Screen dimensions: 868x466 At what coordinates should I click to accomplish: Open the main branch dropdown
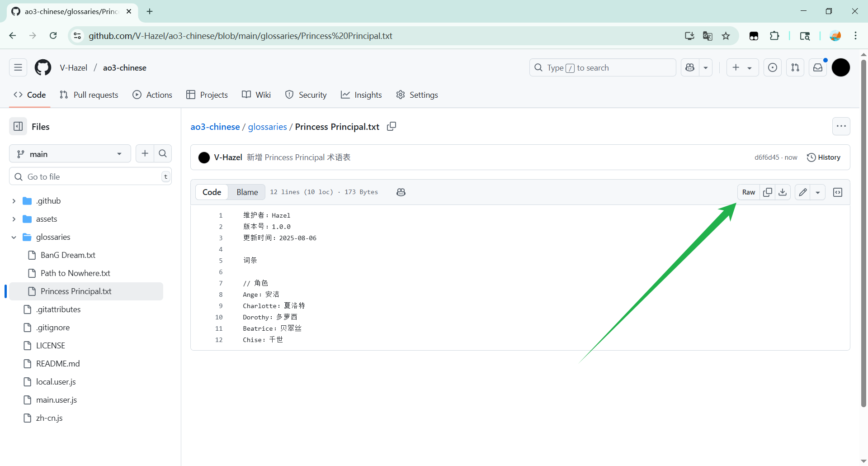(70, 154)
